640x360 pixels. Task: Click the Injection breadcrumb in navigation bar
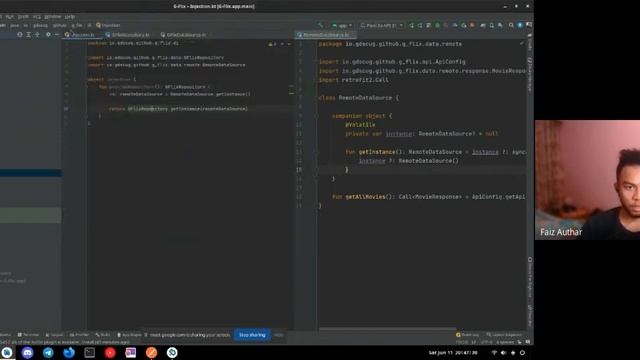[108, 25]
